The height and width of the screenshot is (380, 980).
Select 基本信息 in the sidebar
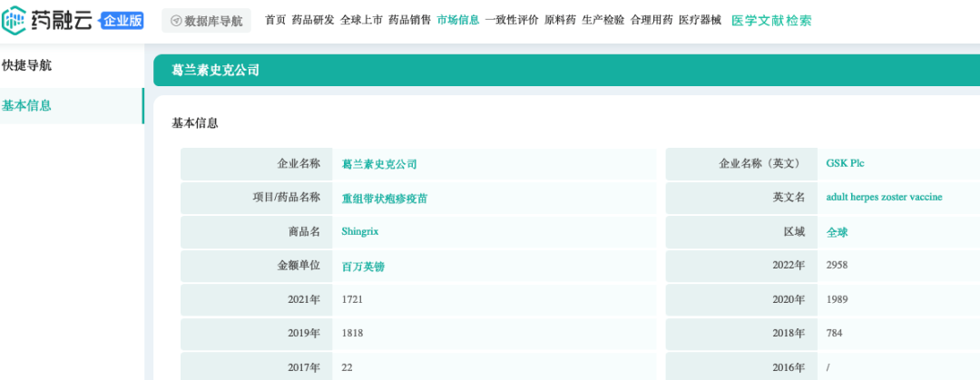pos(72,105)
